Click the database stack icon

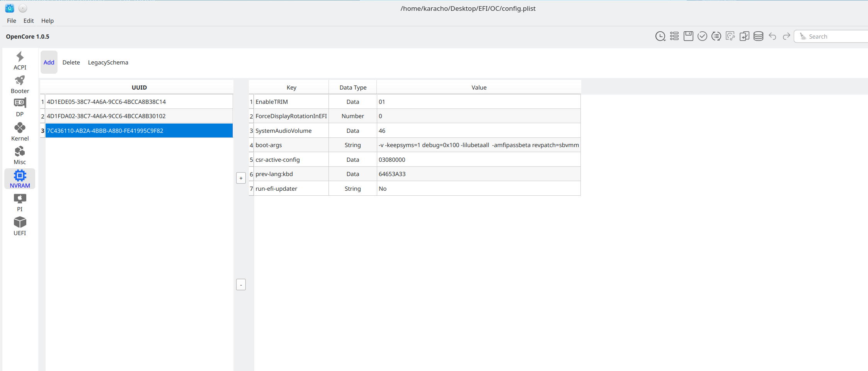coord(758,36)
